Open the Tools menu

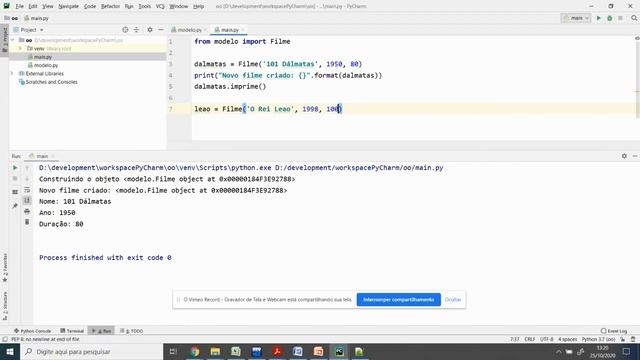pyautogui.click(x=144, y=6)
